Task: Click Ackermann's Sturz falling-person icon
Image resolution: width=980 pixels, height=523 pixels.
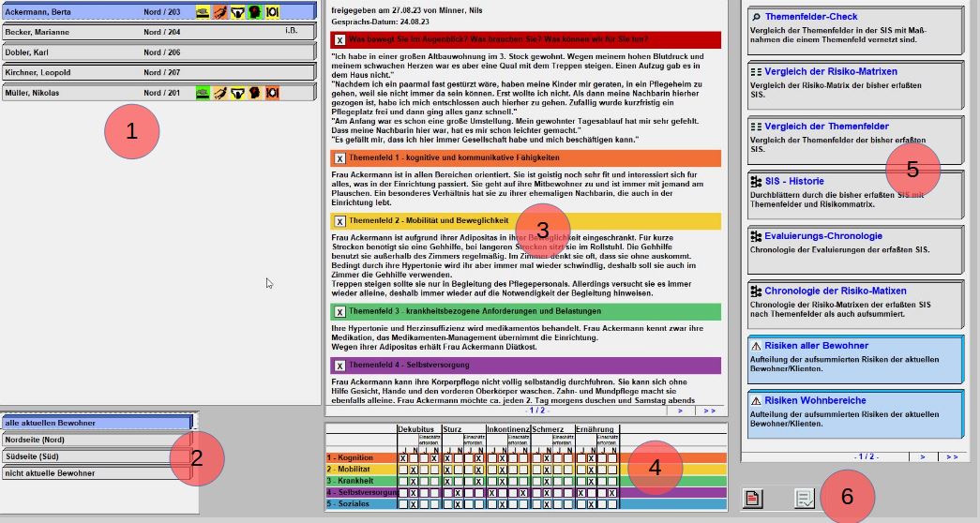Action: [x=220, y=12]
